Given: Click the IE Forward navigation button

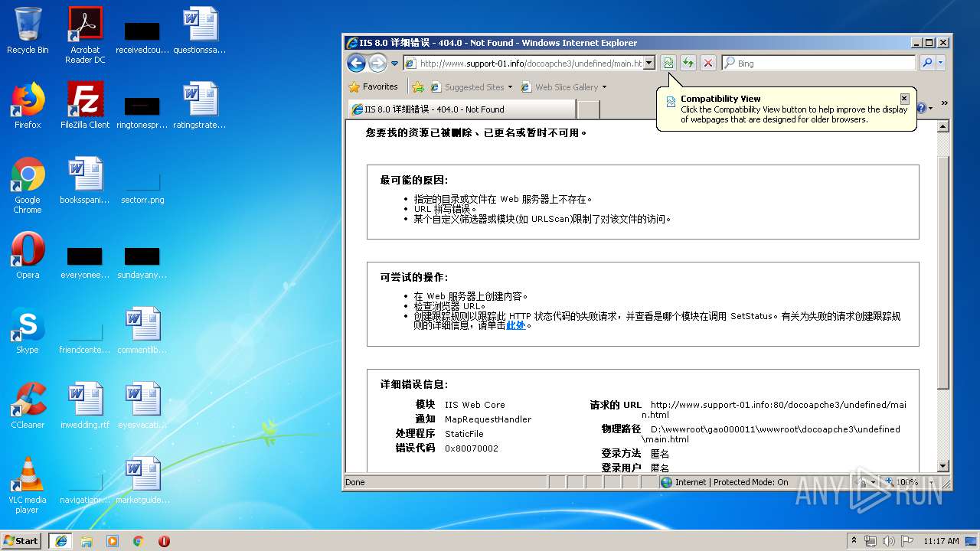Looking at the screenshot, I should [x=378, y=63].
